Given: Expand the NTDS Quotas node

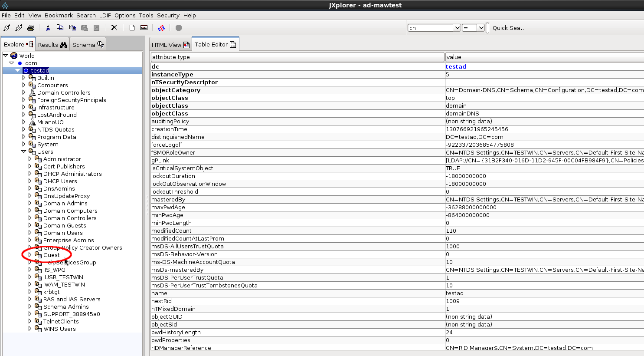Looking at the screenshot, I should click(x=24, y=129).
